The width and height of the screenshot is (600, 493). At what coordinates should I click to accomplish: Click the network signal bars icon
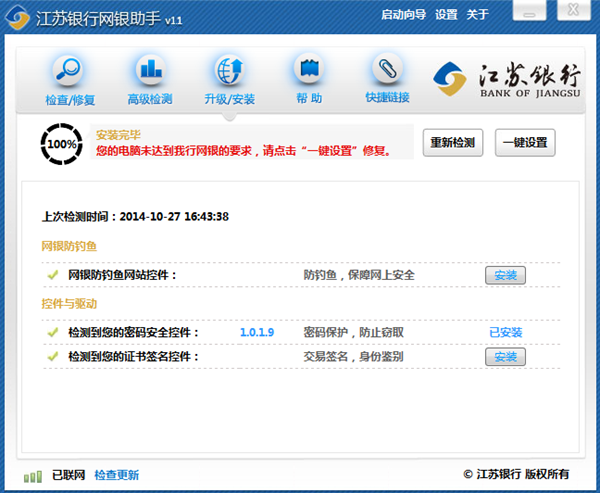pos(33,477)
